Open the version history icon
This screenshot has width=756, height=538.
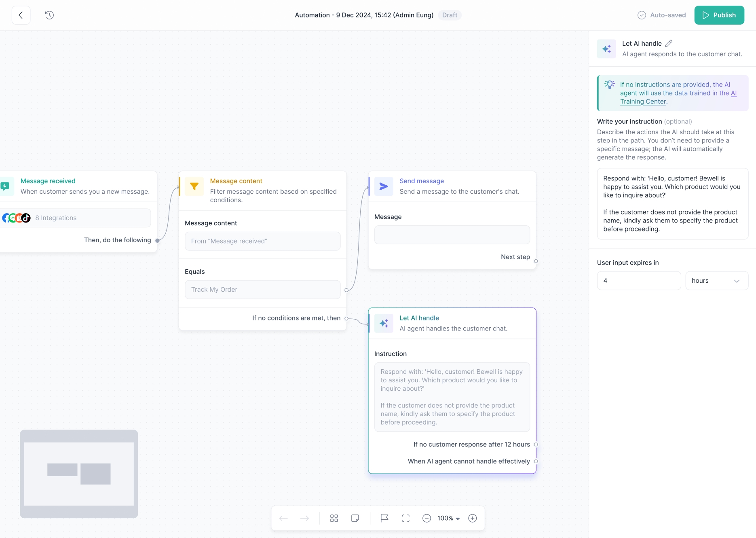(49, 15)
